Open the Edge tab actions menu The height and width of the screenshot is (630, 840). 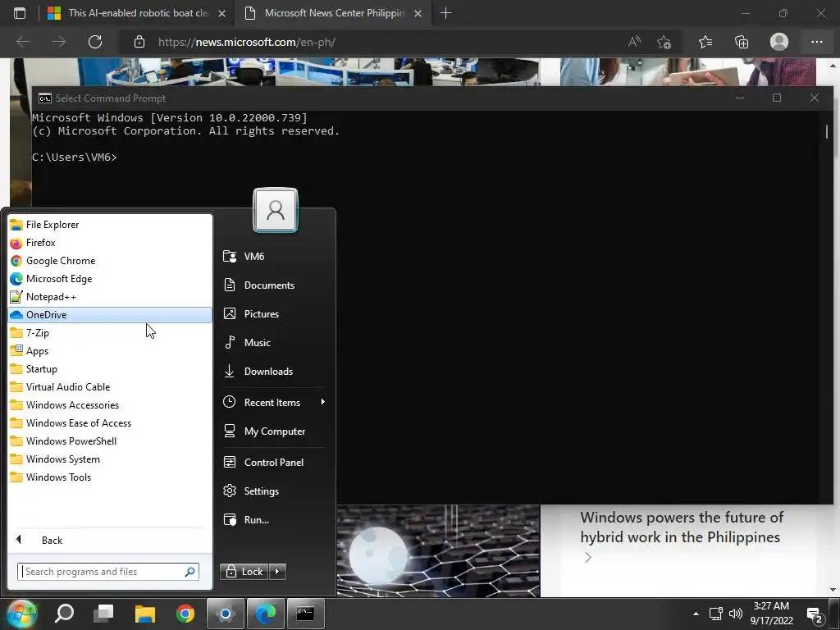pos(20,13)
